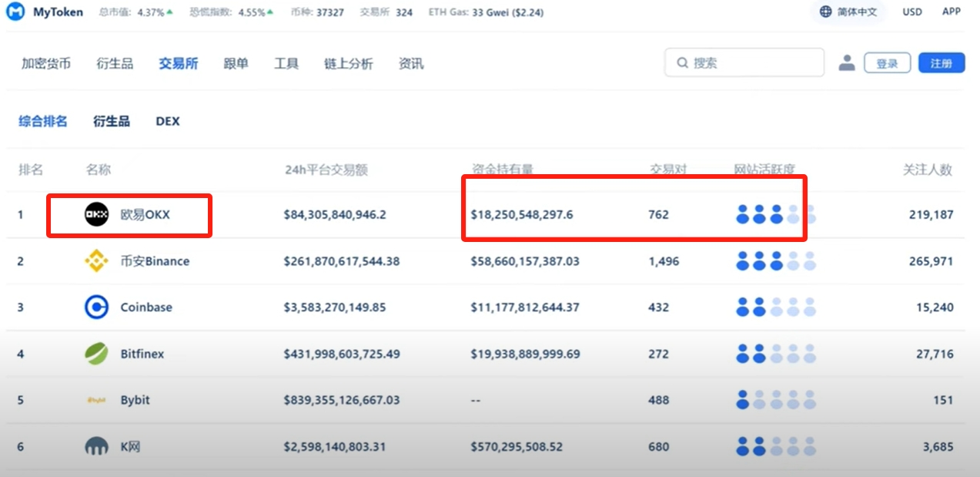Click the 总市值 4.37% statistic
The height and width of the screenshot is (477, 980).
136,12
